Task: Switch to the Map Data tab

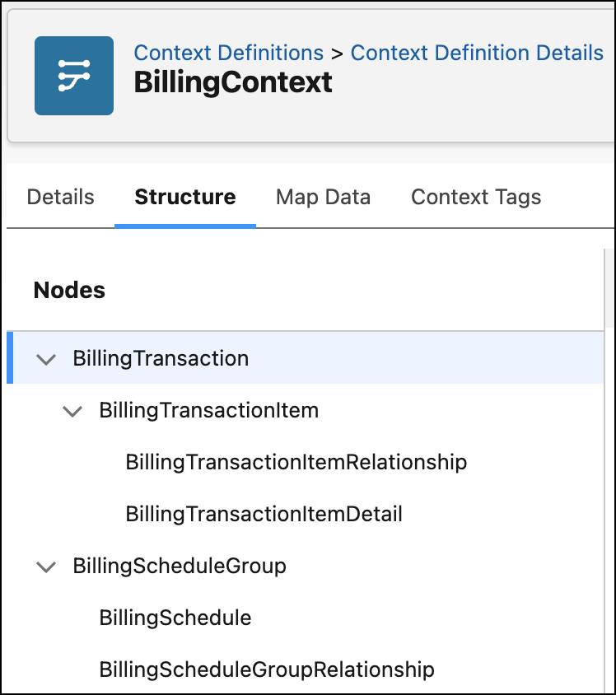Action: (x=323, y=197)
